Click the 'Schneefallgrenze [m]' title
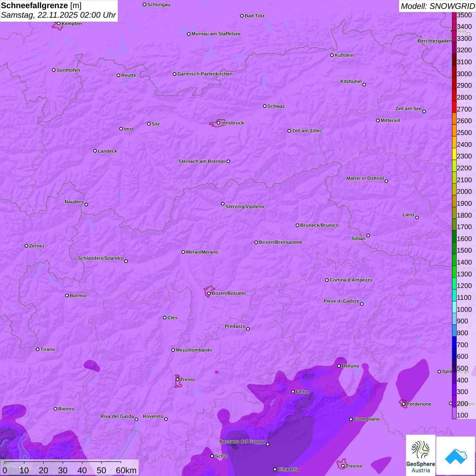The image size is (476, 476). pyautogui.click(x=41, y=5)
